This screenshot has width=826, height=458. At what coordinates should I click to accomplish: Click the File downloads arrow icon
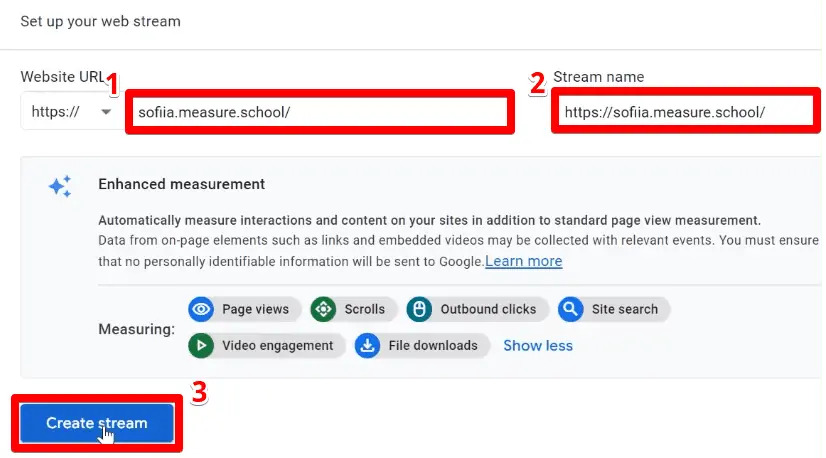tap(367, 345)
